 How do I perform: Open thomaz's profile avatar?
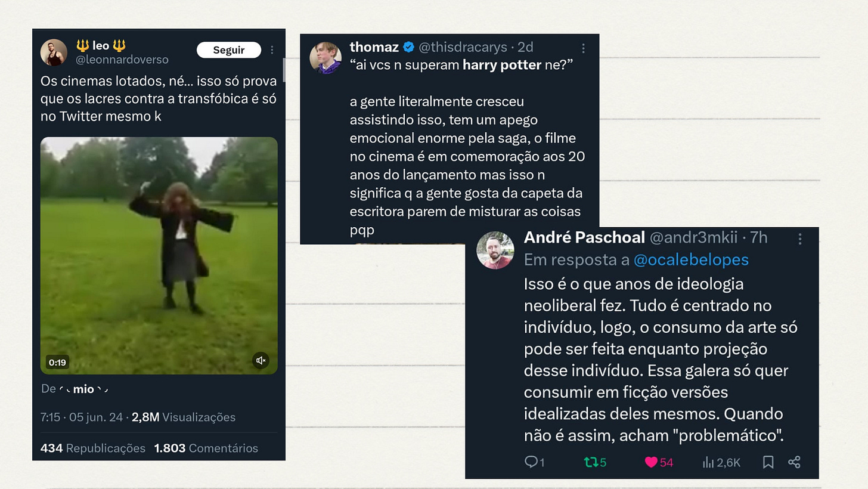pyautogui.click(x=325, y=58)
